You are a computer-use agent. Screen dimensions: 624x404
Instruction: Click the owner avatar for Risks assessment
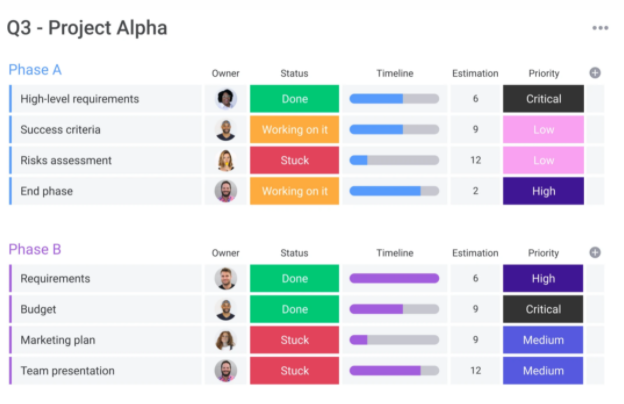226,160
